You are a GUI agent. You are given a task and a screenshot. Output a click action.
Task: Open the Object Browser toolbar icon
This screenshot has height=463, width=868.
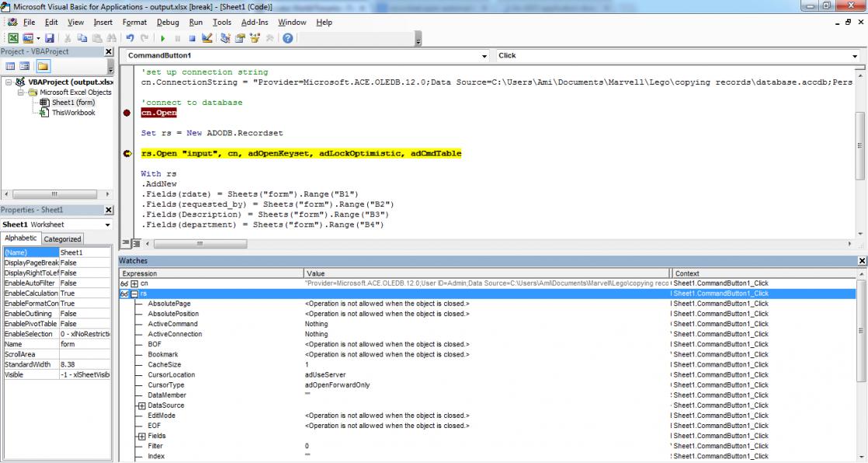pyautogui.click(x=254, y=38)
